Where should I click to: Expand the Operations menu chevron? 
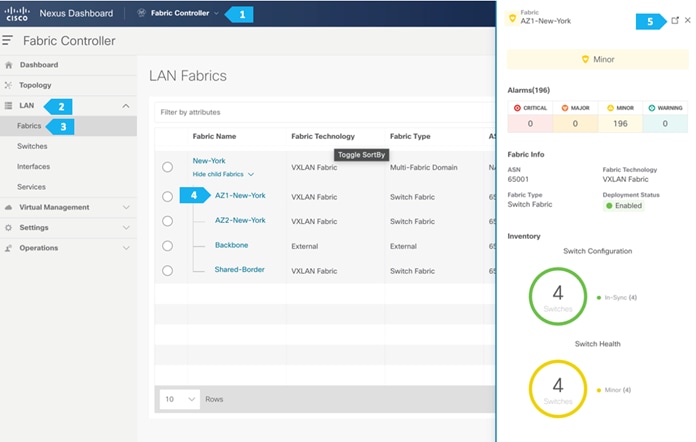coord(126,248)
